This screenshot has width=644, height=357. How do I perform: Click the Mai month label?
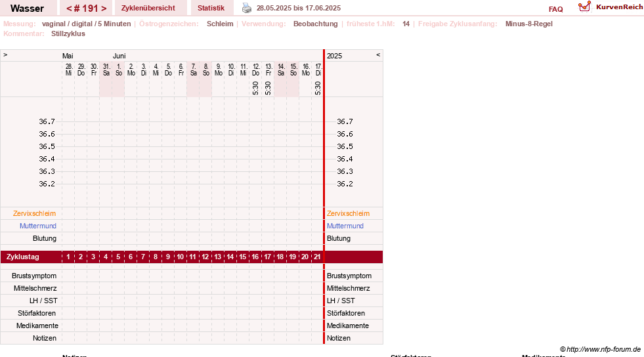68,56
